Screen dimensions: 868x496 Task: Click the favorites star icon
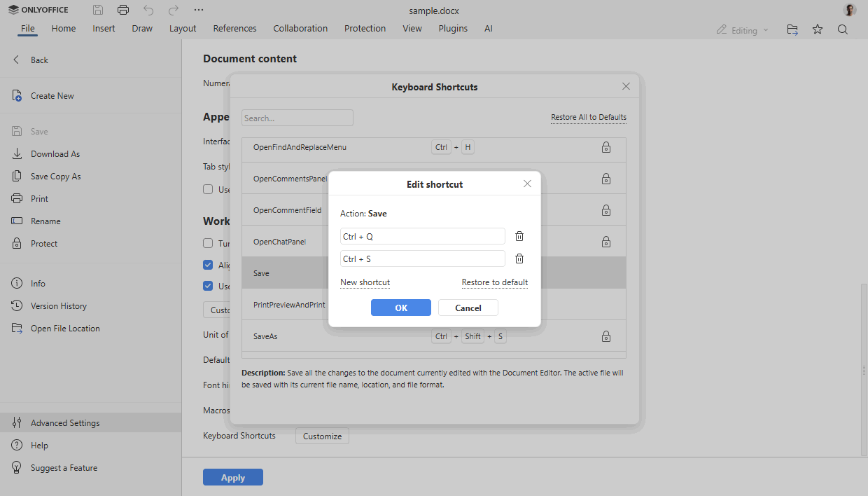click(818, 29)
